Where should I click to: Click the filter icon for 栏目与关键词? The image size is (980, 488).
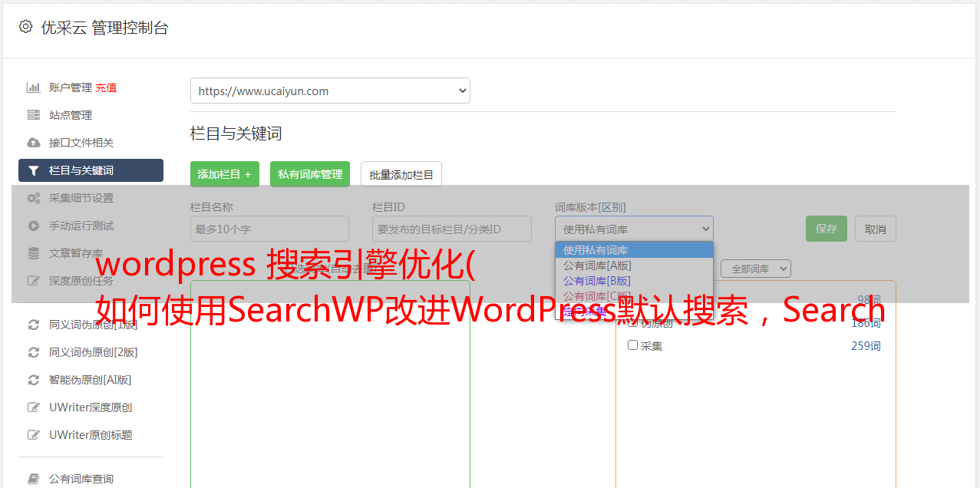point(34,170)
